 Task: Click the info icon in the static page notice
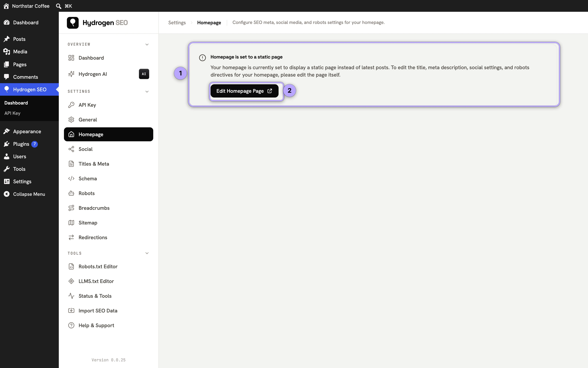202,58
